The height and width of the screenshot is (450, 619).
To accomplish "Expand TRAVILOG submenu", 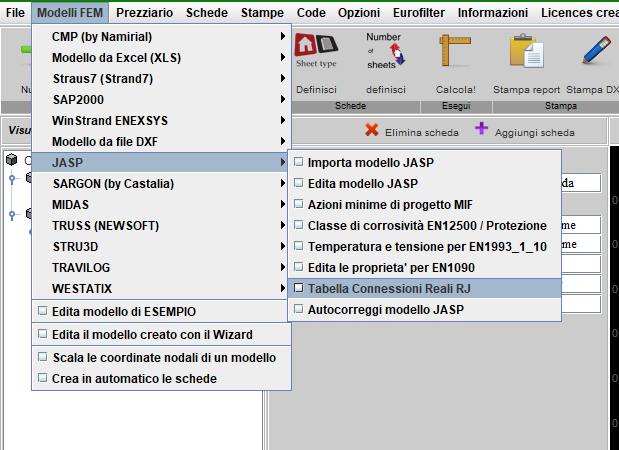I will [161, 267].
